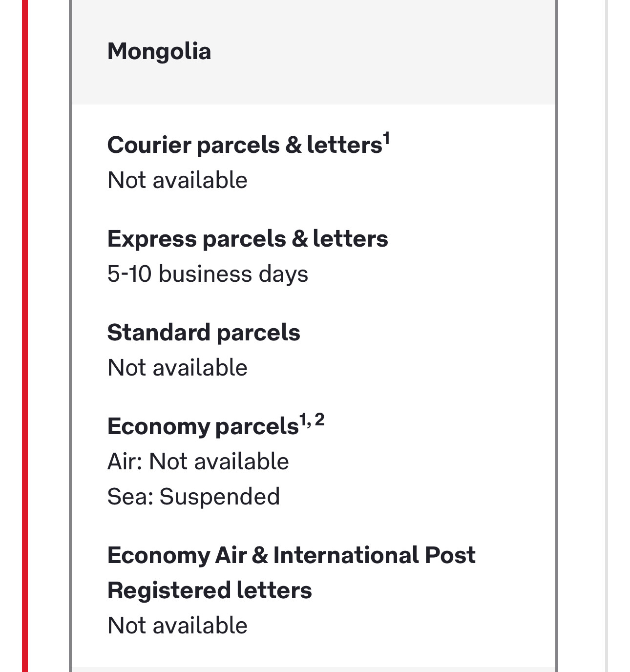Select the Standard parcels heading
Image resolution: width=630 pixels, height=672 pixels.
(204, 333)
